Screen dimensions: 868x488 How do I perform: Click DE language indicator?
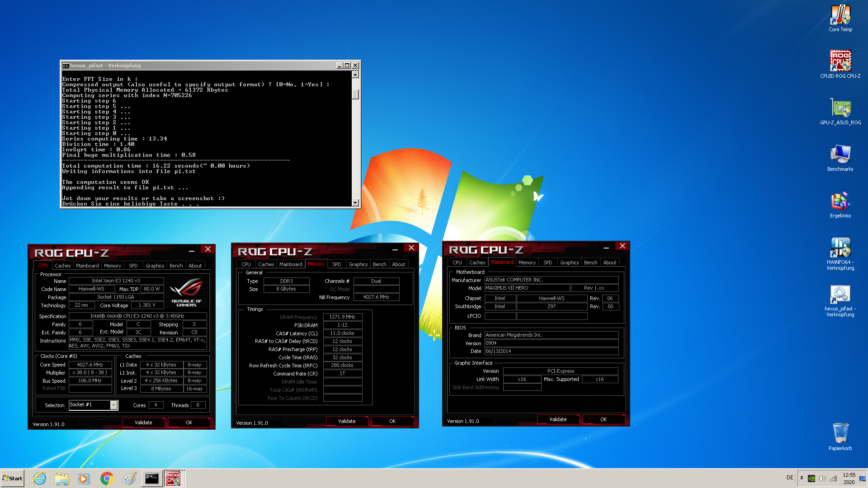790,478
